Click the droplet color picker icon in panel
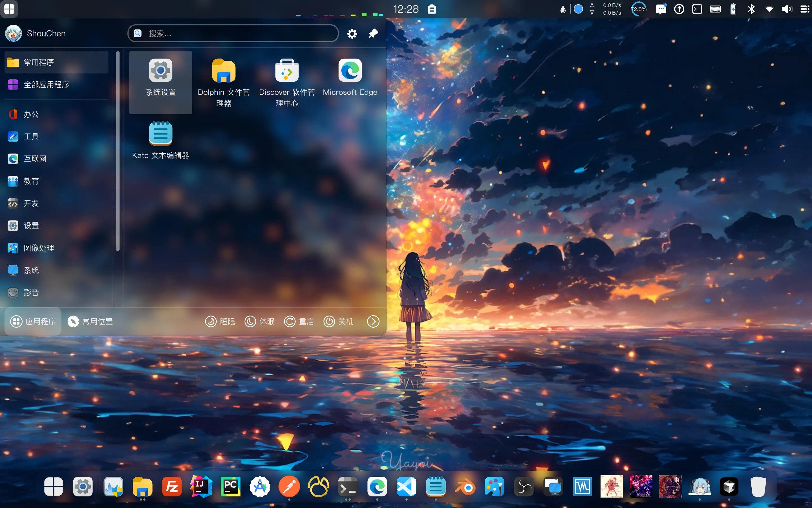The width and height of the screenshot is (812, 508). click(563, 9)
